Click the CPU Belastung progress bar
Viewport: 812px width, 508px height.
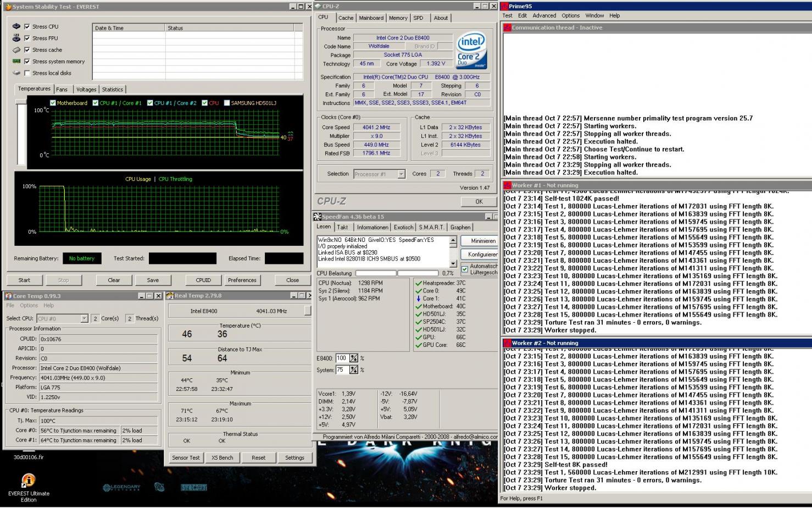click(x=376, y=273)
